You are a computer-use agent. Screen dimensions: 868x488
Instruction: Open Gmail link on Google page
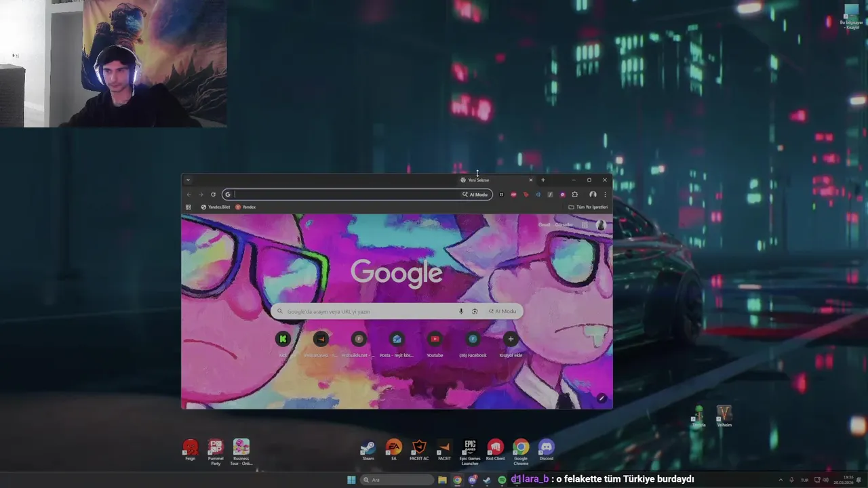(544, 225)
